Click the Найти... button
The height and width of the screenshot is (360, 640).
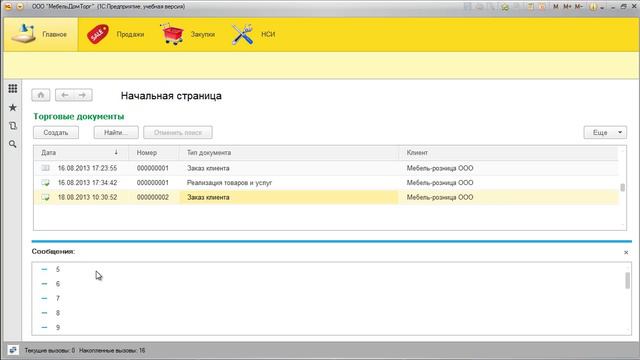[116, 133]
